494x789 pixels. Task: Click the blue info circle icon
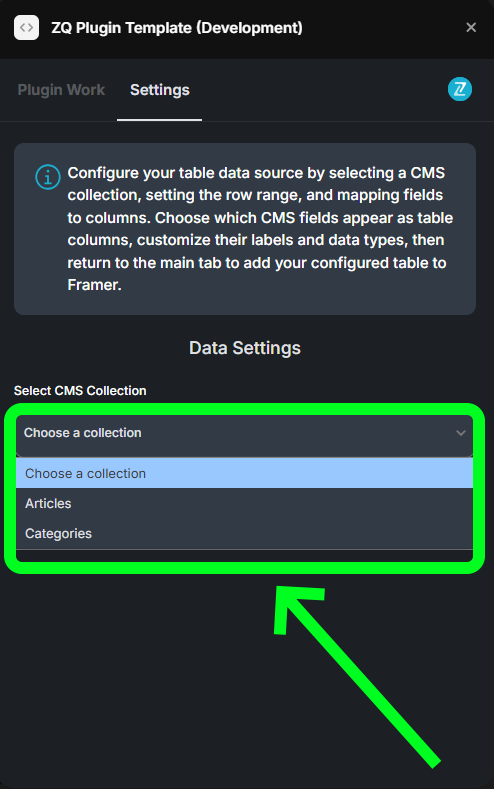click(x=48, y=177)
